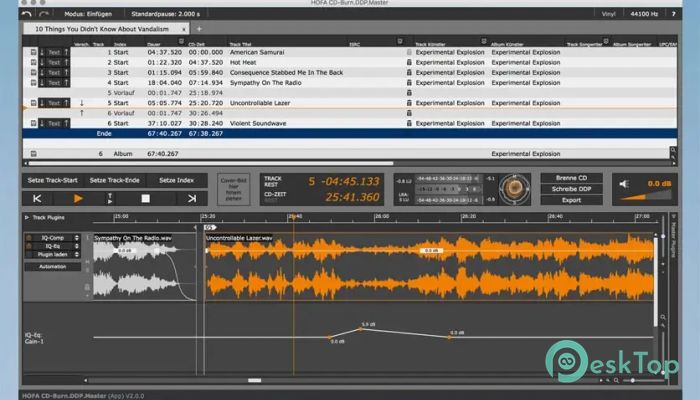Click Modus: Einfügen in top bar

click(x=88, y=14)
